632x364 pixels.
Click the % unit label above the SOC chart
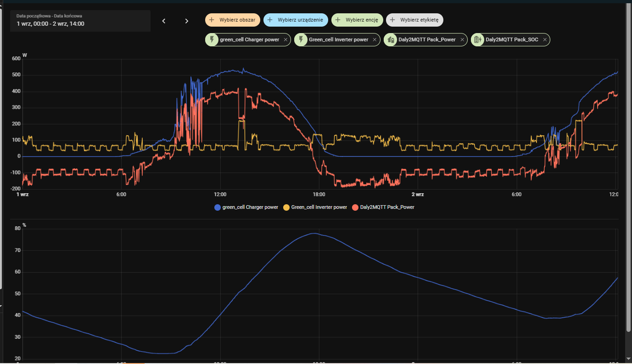click(x=24, y=225)
